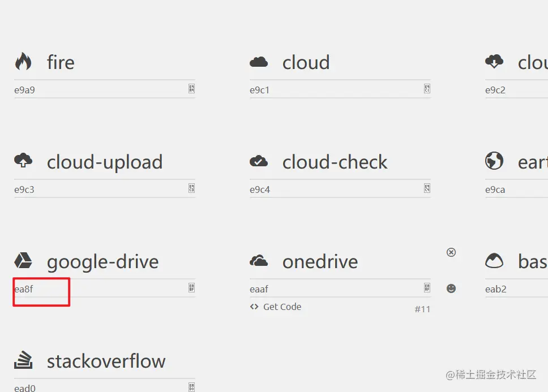Image resolution: width=548 pixels, height=392 pixels.
Task: Click the cloud-upload icon
Action: click(23, 160)
